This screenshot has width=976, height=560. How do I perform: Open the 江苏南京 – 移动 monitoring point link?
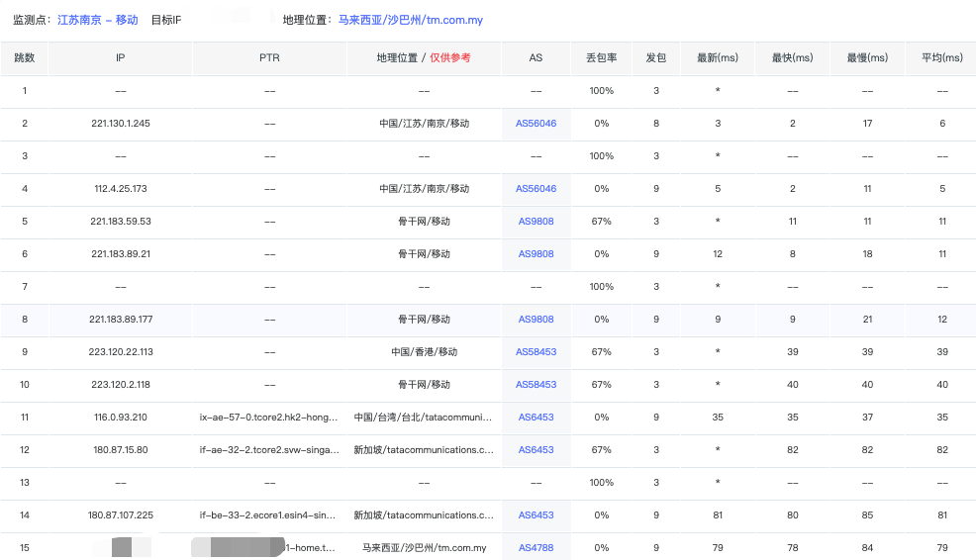coord(98,20)
